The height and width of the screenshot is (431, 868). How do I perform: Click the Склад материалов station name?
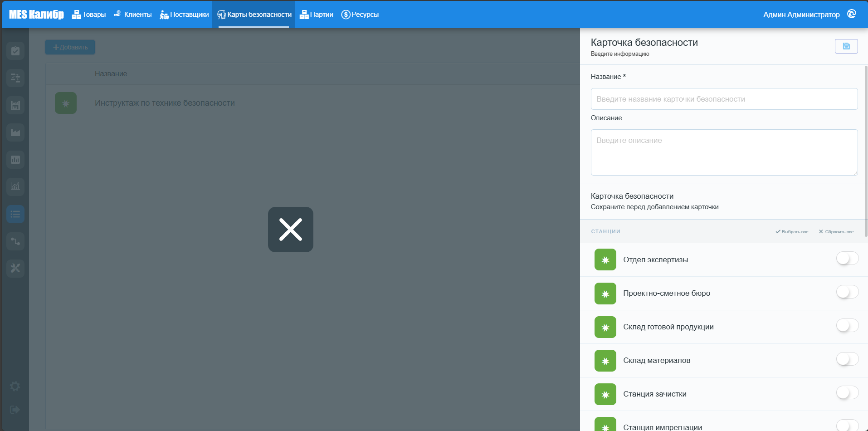coord(657,360)
